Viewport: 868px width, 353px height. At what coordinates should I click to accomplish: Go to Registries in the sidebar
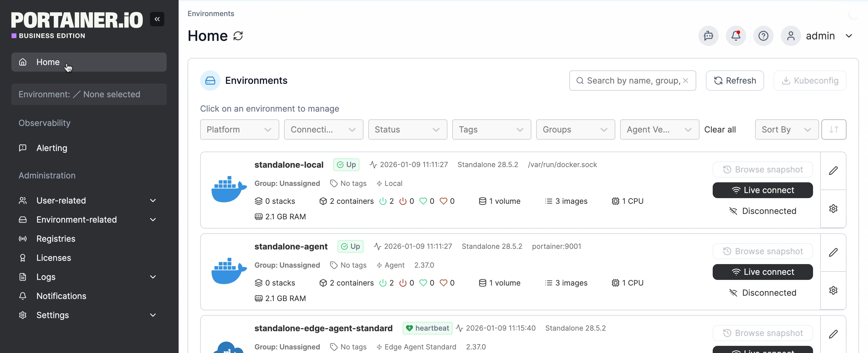[x=56, y=239]
